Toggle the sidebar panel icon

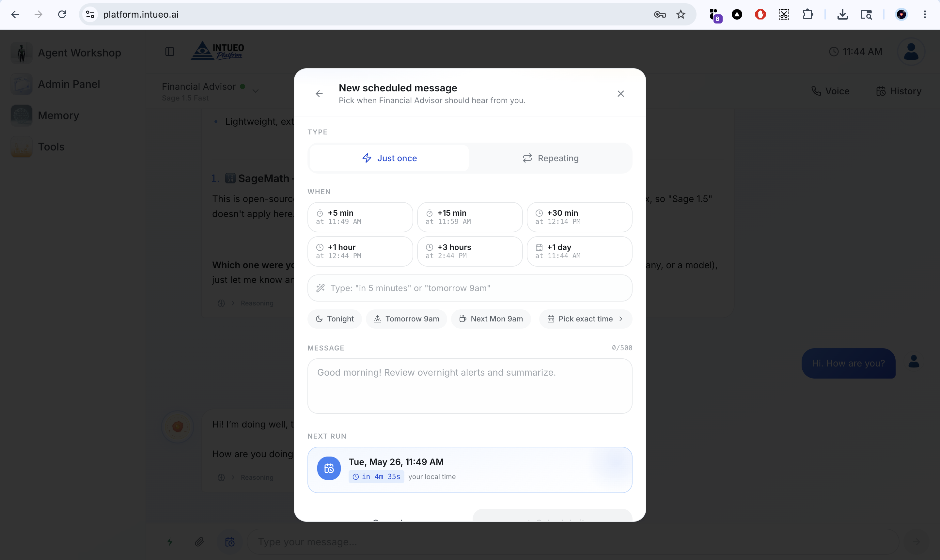click(170, 52)
